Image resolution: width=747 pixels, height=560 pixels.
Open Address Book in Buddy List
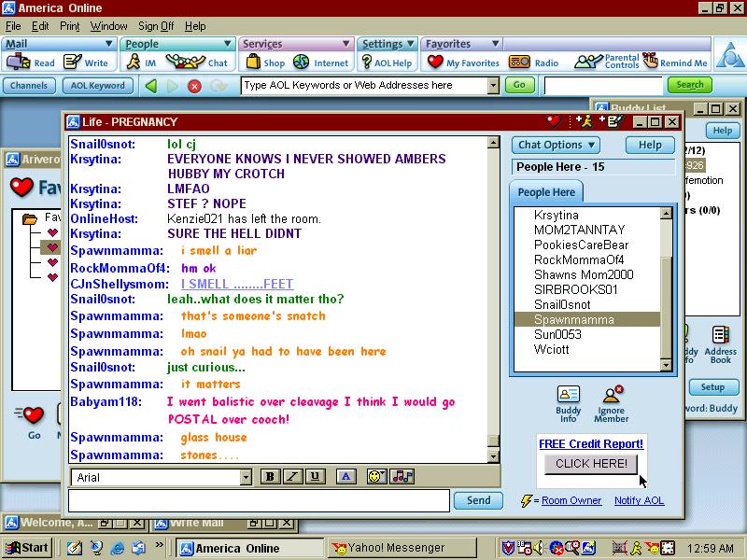pyautogui.click(x=720, y=345)
